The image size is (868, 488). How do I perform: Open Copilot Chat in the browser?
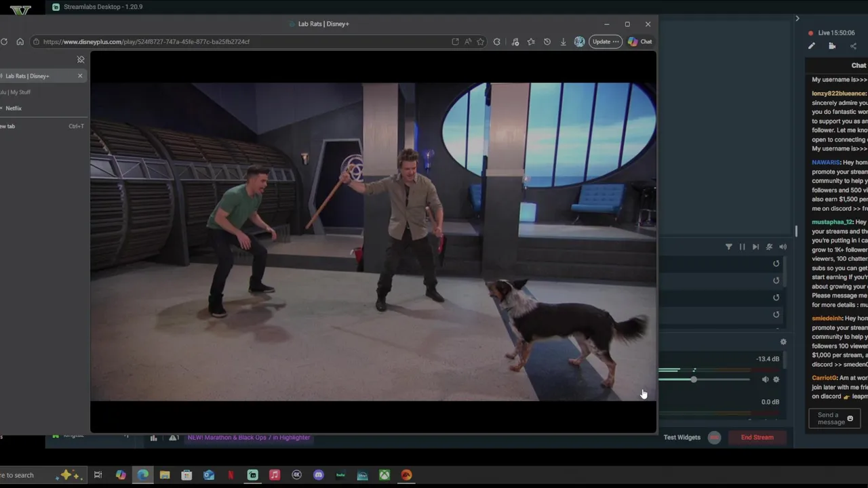click(639, 41)
